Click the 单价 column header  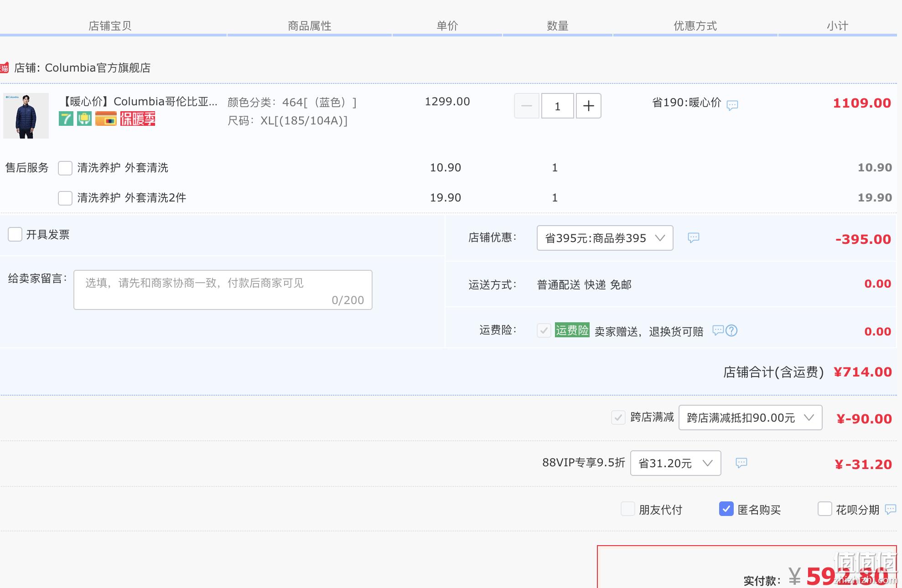pyautogui.click(x=447, y=26)
